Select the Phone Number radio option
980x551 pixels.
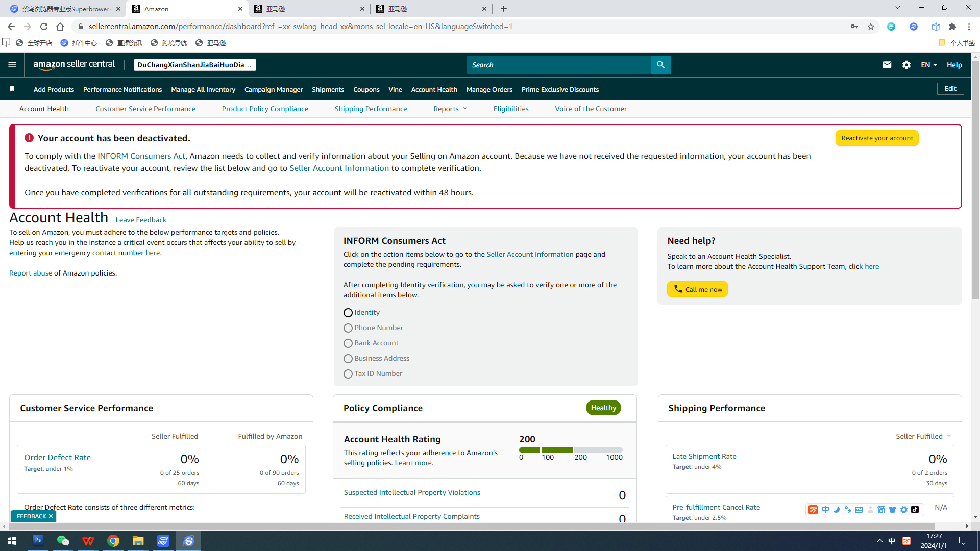(x=348, y=328)
